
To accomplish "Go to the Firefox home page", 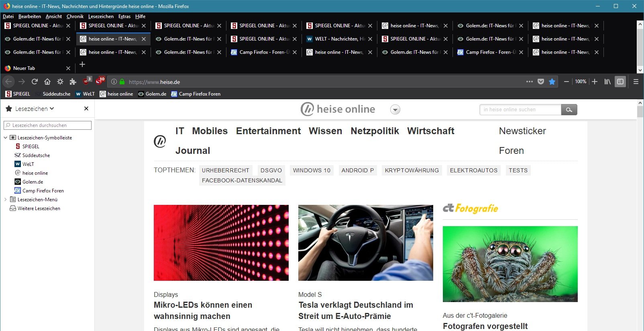I will pos(47,82).
